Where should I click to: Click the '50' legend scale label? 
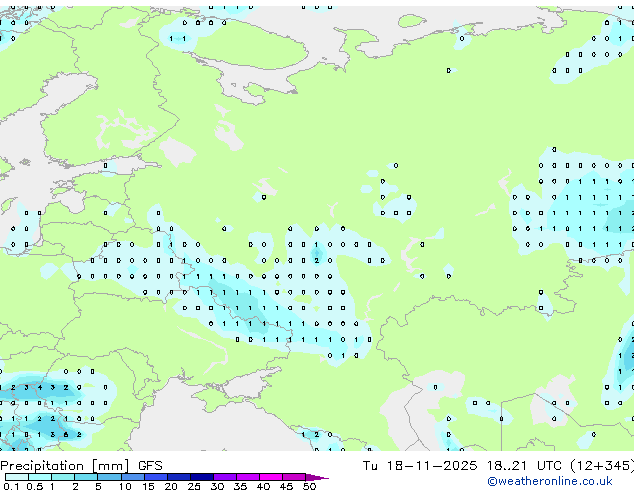pos(309,486)
